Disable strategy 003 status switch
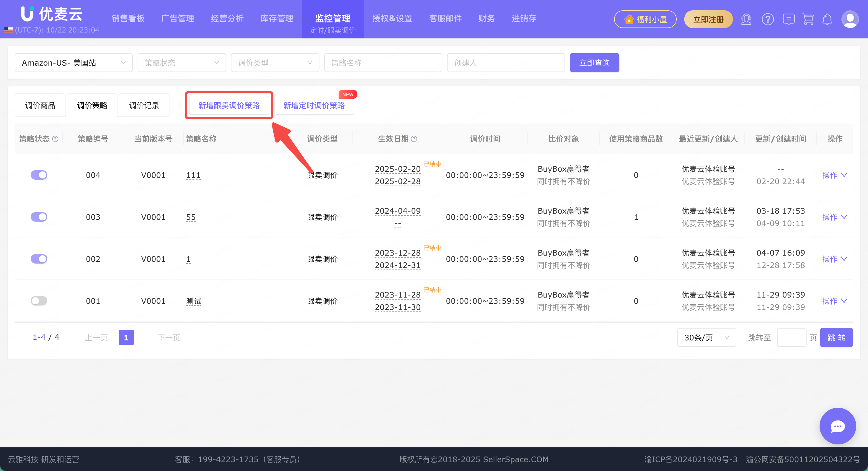868x471 pixels. [x=39, y=217]
